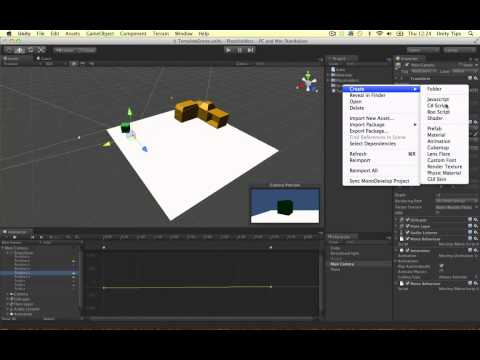This screenshot has height=360, width=480.
Task: Open Spotlight search icon
Action: 471,34
